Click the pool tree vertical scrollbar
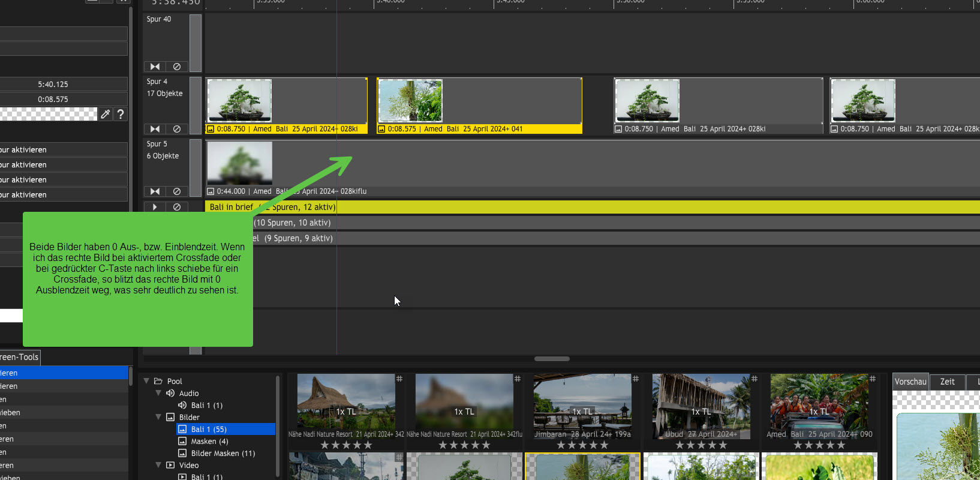Viewport: 980px width, 480px height. [278, 426]
